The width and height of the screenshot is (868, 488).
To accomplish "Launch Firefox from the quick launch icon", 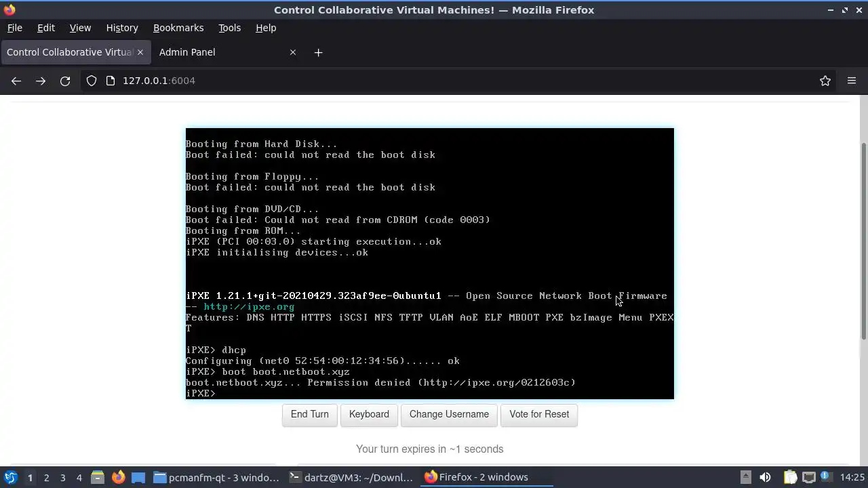I will click(x=118, y=477).
